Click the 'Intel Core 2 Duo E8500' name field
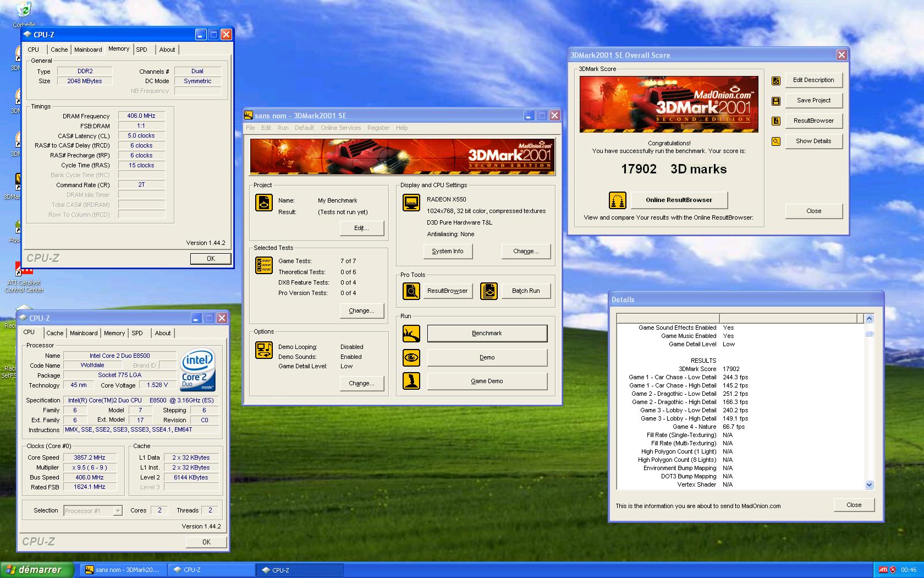The image size is (924, 578). 120,356
